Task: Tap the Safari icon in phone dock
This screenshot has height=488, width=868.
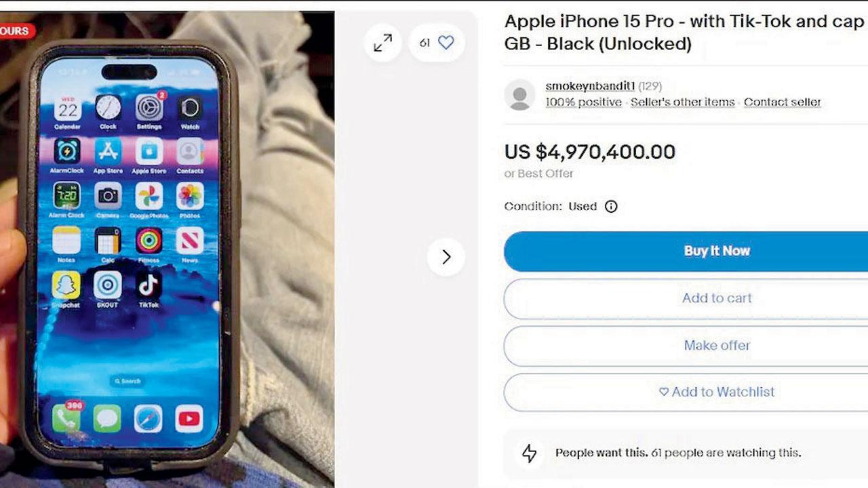Action: (x=148, y=418)
